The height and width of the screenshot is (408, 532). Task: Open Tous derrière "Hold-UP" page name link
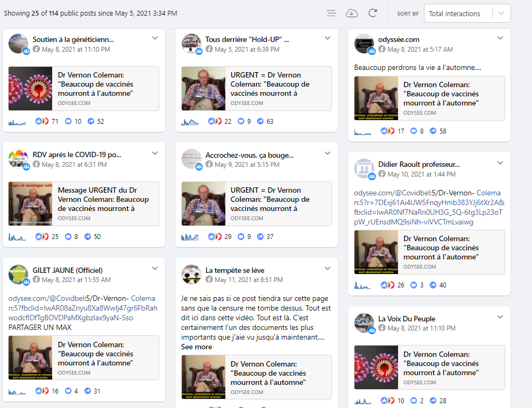(247, 39)
